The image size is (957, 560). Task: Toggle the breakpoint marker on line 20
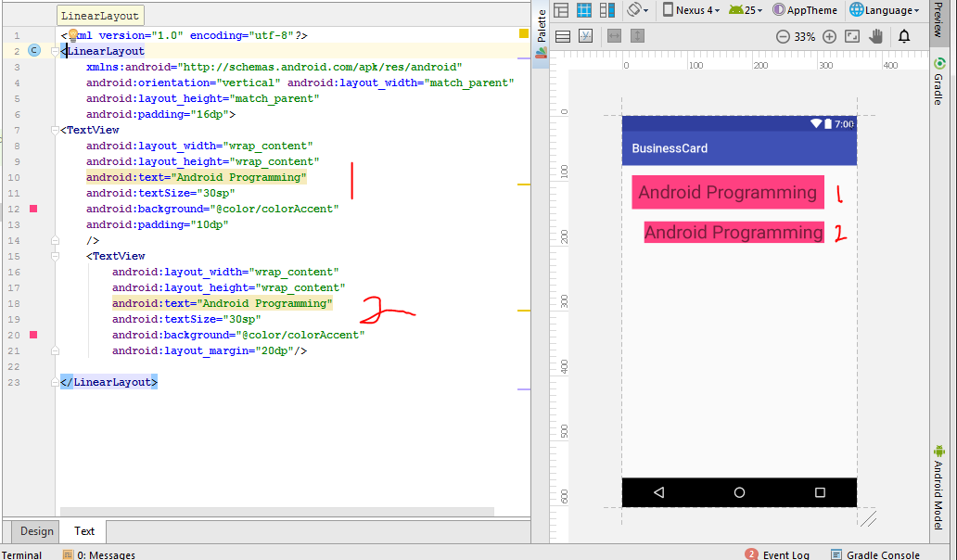(x=32, y=335)
